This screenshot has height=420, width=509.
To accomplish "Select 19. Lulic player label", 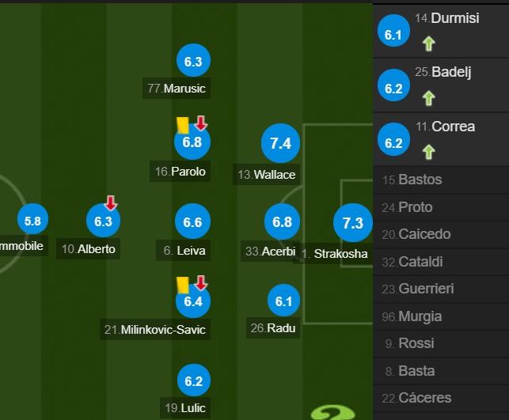I will (185, 407).
